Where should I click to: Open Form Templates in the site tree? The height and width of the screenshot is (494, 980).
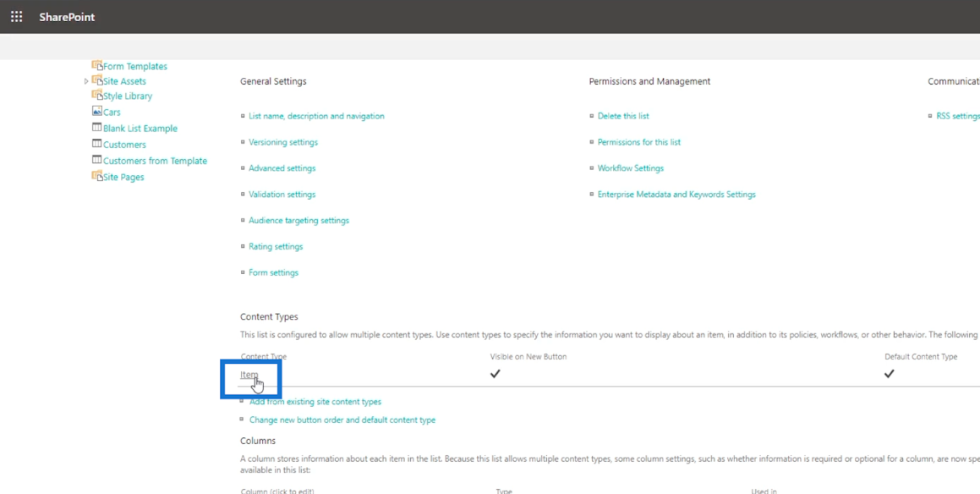135,66
